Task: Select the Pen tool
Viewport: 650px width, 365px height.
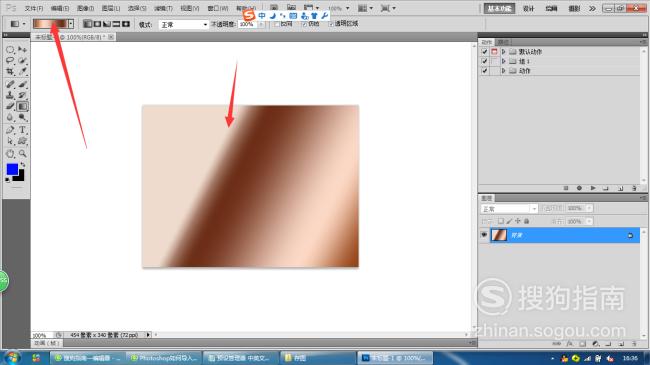Action: point(10,130)
